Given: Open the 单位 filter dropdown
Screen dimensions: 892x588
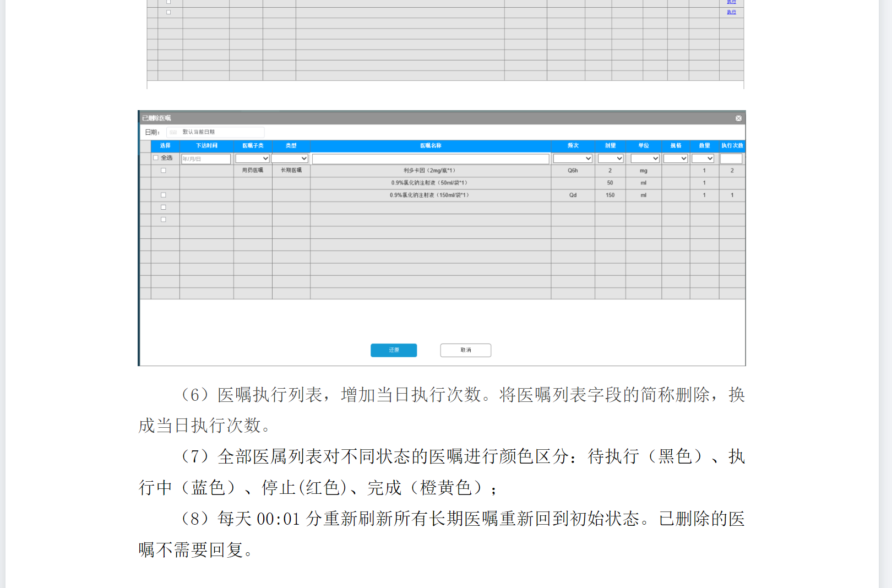Looking at the screenshot, I should 645,159.
